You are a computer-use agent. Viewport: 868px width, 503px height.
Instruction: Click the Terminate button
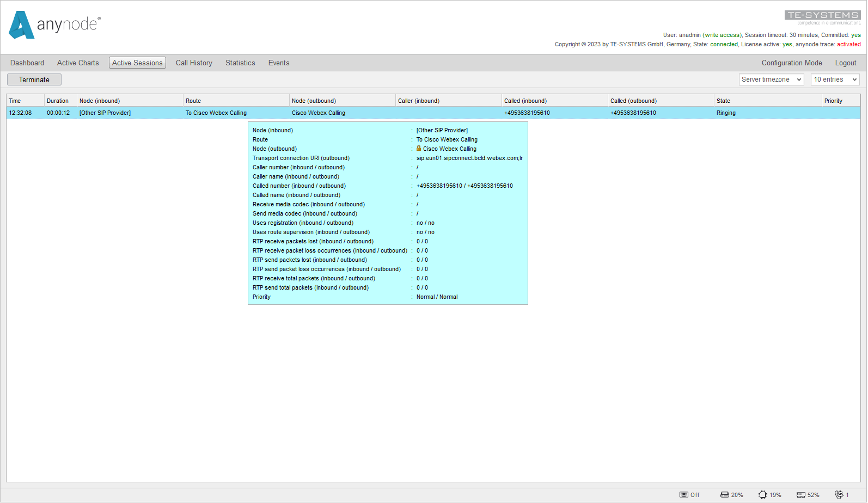34,79
